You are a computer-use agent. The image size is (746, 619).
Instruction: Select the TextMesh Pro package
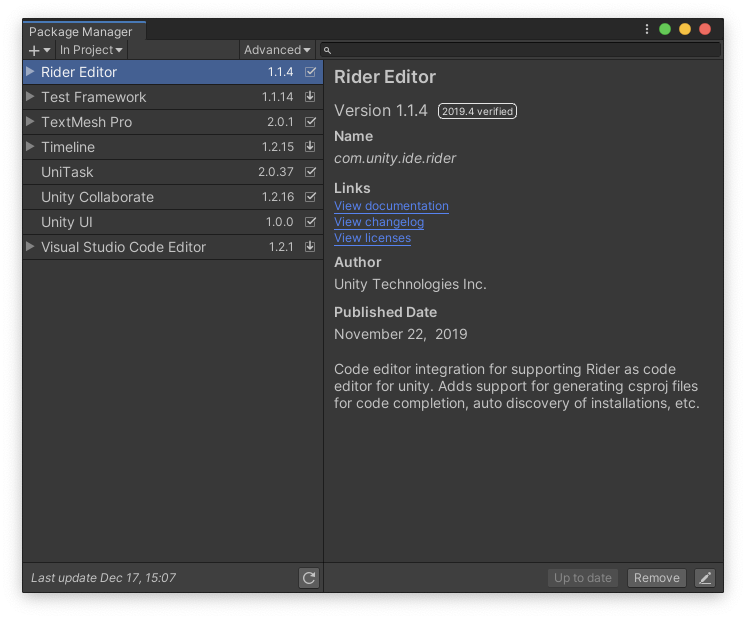(173, 122)
